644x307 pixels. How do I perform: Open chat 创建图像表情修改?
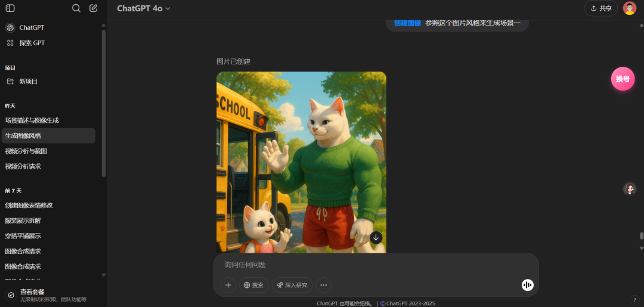pos(48,205)
